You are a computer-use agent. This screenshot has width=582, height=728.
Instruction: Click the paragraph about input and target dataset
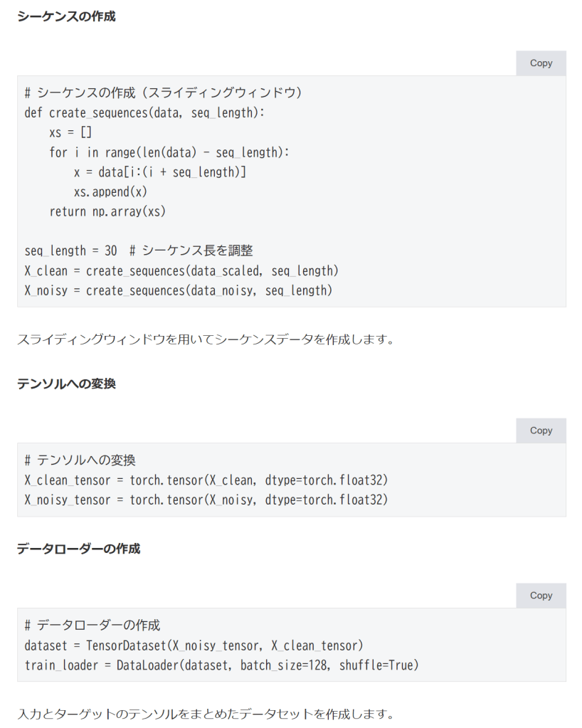(x=206, y=713)
